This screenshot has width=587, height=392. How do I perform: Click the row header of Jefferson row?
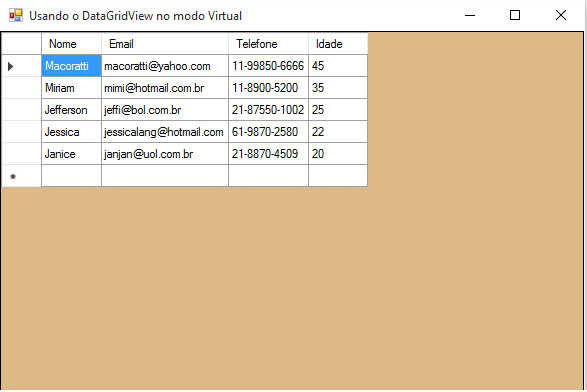(x=22, y=110)
